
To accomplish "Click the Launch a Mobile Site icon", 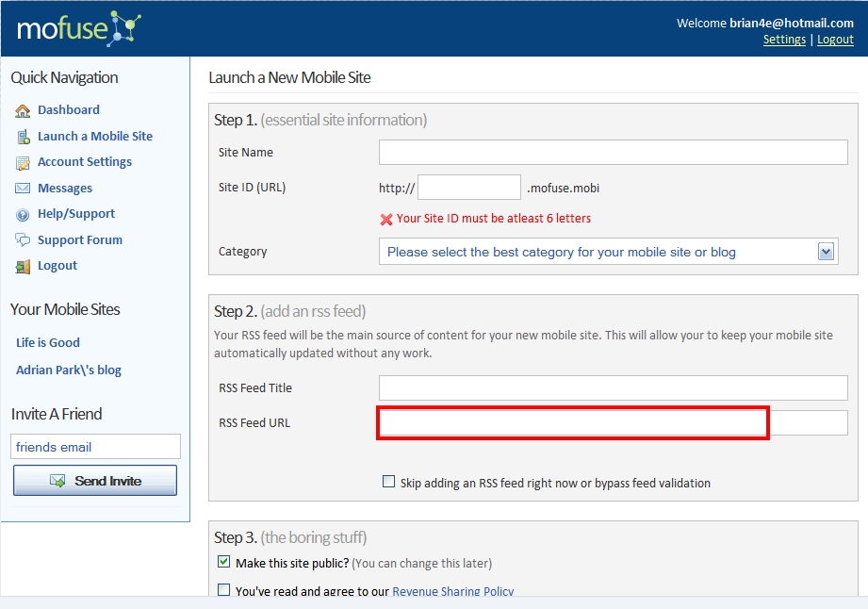I will click(x=23, y=137).
